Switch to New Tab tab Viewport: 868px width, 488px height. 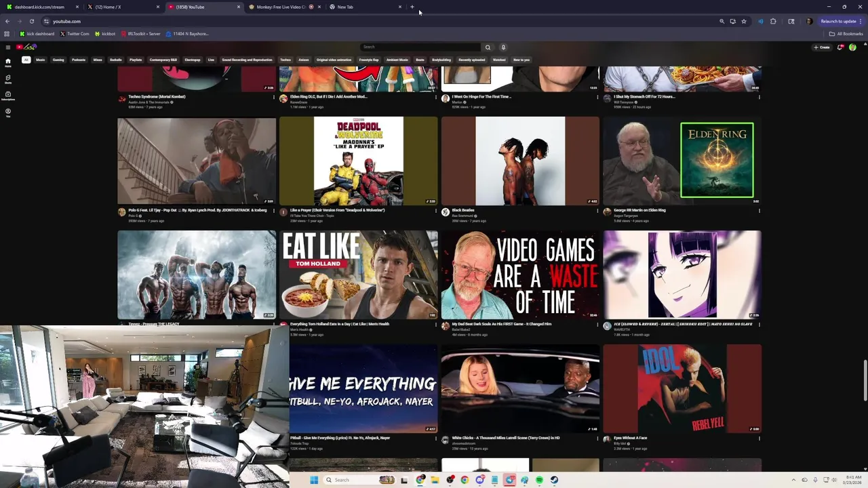(365, 7)
